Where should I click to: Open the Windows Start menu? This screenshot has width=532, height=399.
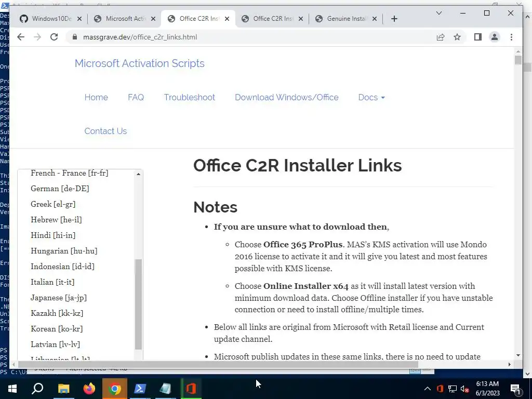12,389
